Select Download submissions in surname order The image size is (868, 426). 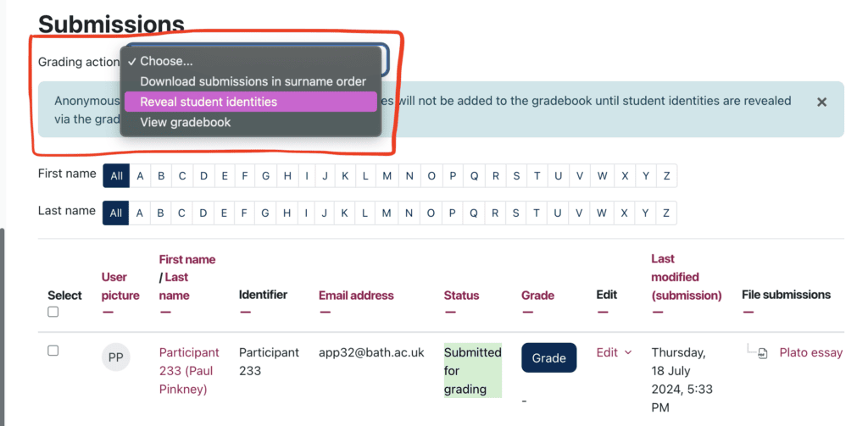tap(253, 81)
